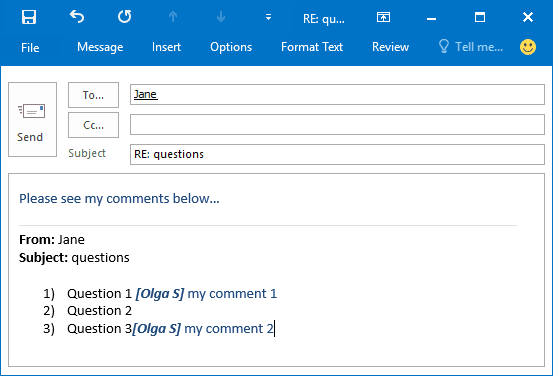The image size is (553, 376).
Task: Open the feedback smiley face
Action: (x=528, y=47)
